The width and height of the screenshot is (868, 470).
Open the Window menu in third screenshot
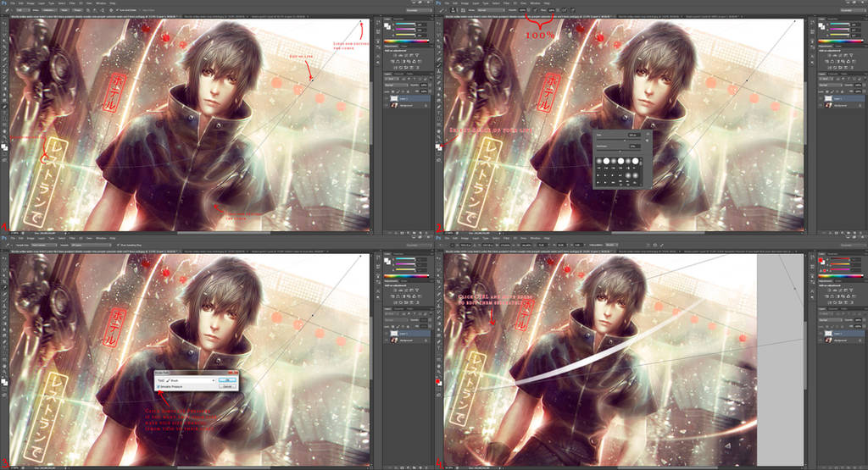102,238
